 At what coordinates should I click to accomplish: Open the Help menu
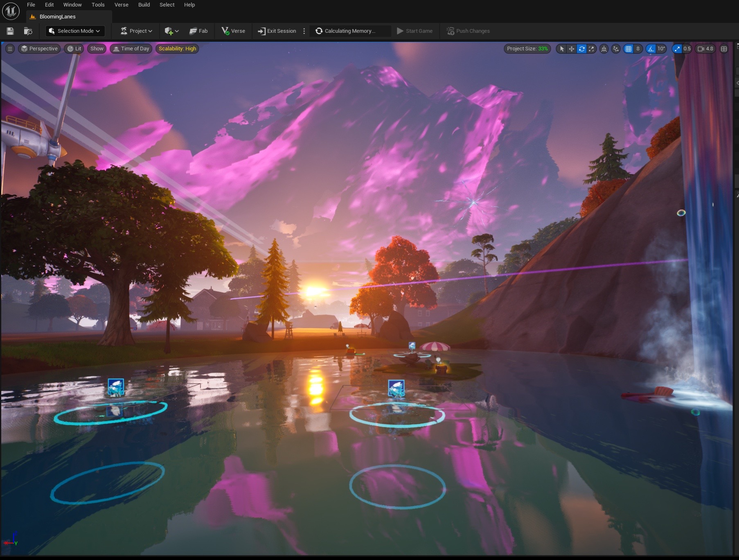[189, 5]
